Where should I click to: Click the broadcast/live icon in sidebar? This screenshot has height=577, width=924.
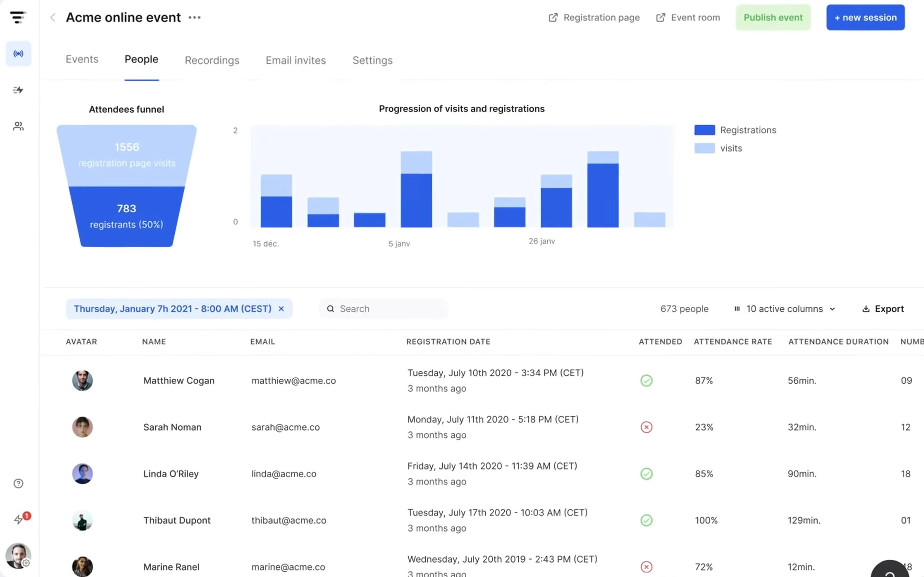click(18, 53)
